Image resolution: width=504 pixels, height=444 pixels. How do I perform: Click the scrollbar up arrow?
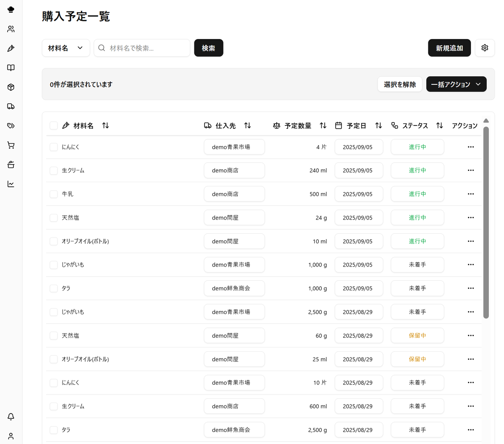pyautogui.click(x=486, y=121)
